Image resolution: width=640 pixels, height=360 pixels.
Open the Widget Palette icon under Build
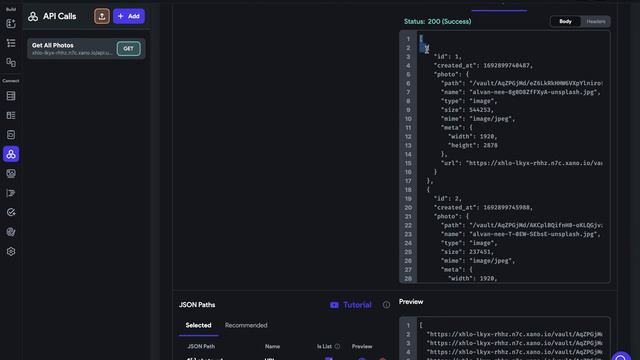[11, 24]
